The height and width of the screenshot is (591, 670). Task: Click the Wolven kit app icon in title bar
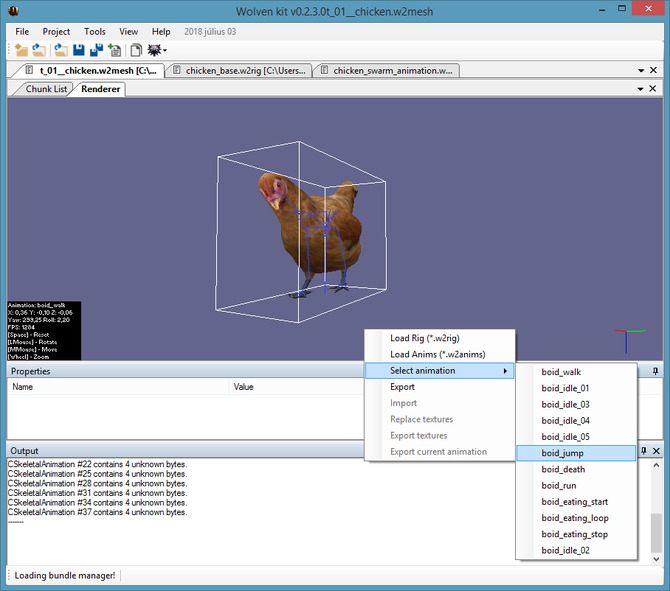tap(13, 11)
